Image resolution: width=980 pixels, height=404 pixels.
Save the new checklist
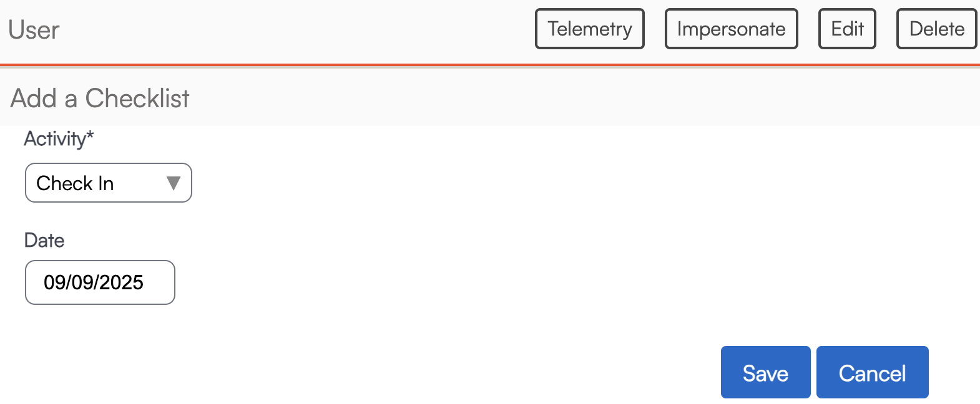click(x=765, y=372)
